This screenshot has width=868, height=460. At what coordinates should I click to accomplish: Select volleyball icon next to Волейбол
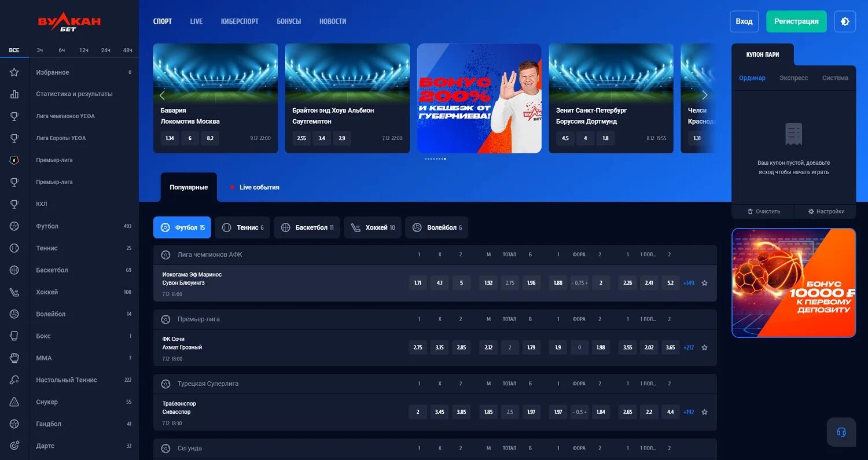(14, 314)
